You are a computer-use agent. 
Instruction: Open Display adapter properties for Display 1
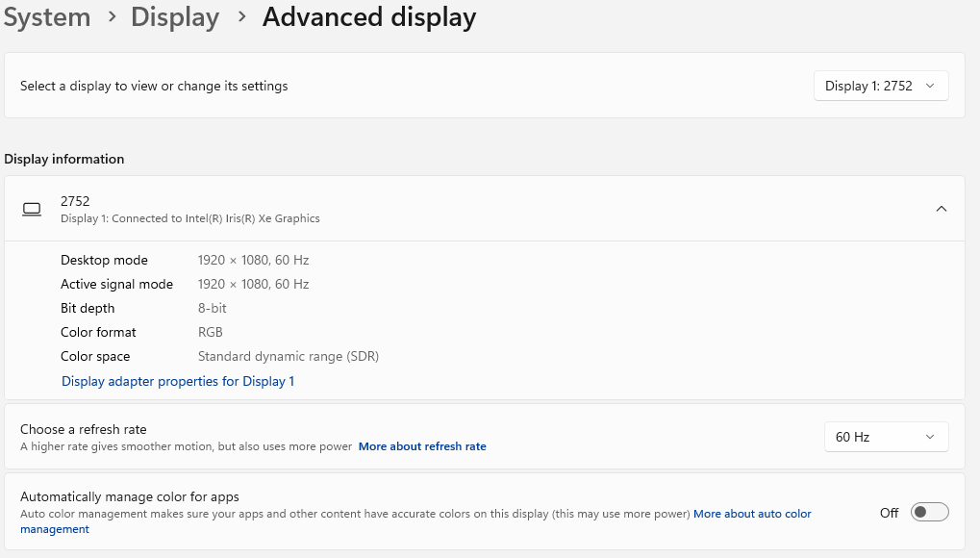click(178, 381)
